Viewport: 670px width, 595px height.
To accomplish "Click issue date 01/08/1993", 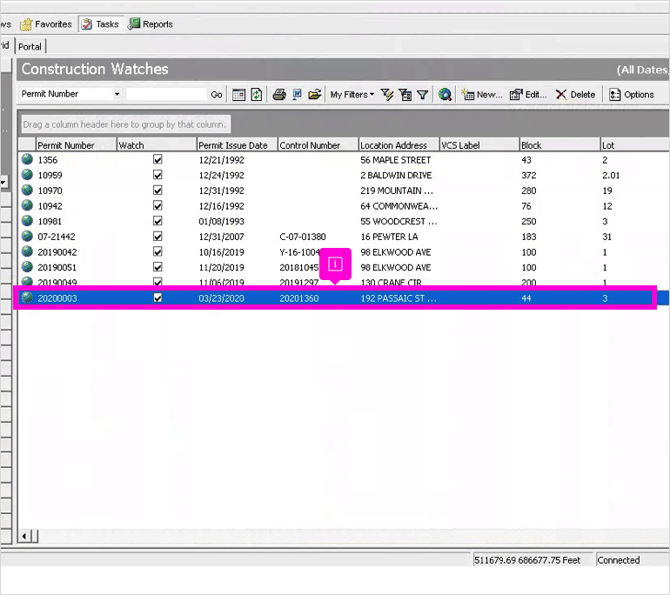I will (x=221, y=221).
